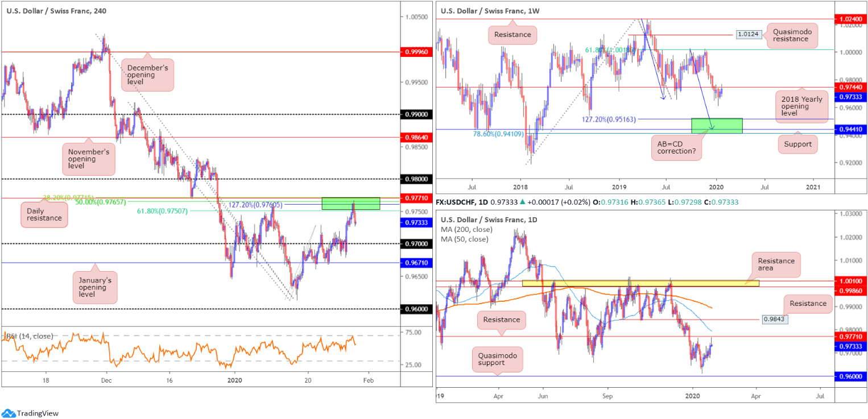Click the 0.97440 red price label
Viewport: 868px width, 419px height.
click(x=851, y=87)
